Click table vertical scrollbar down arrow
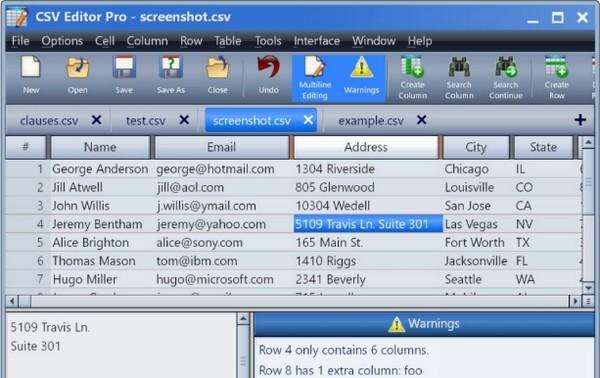 pos(588,288)
